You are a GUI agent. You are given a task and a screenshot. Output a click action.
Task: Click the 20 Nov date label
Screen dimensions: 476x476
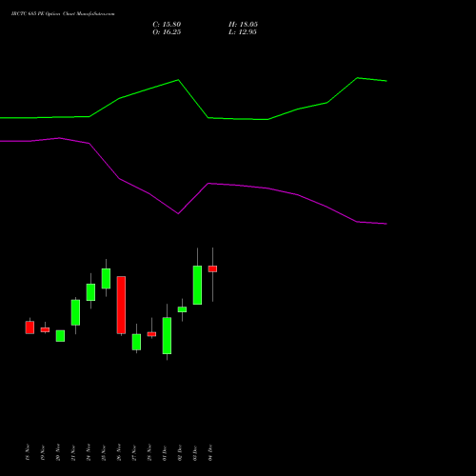click(58, 452)
